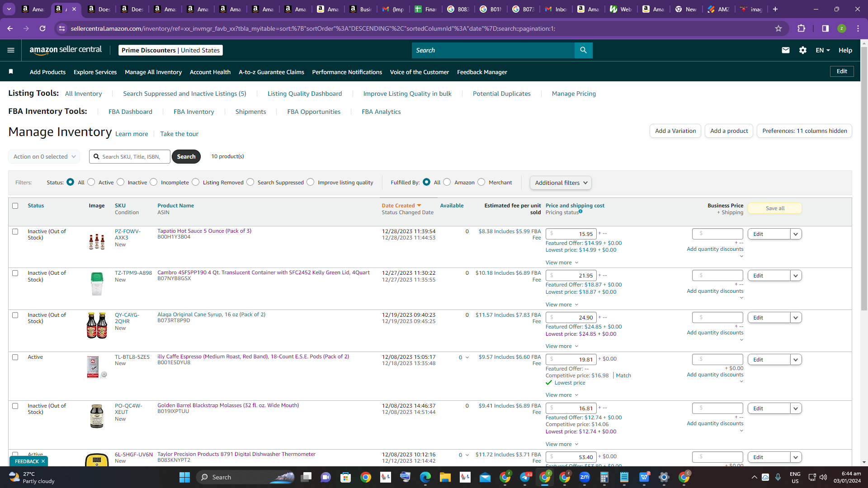Open the browser side panel icon
Viewport: 868px width, 488px height.
pyautogui.click(x=826, y=28)
